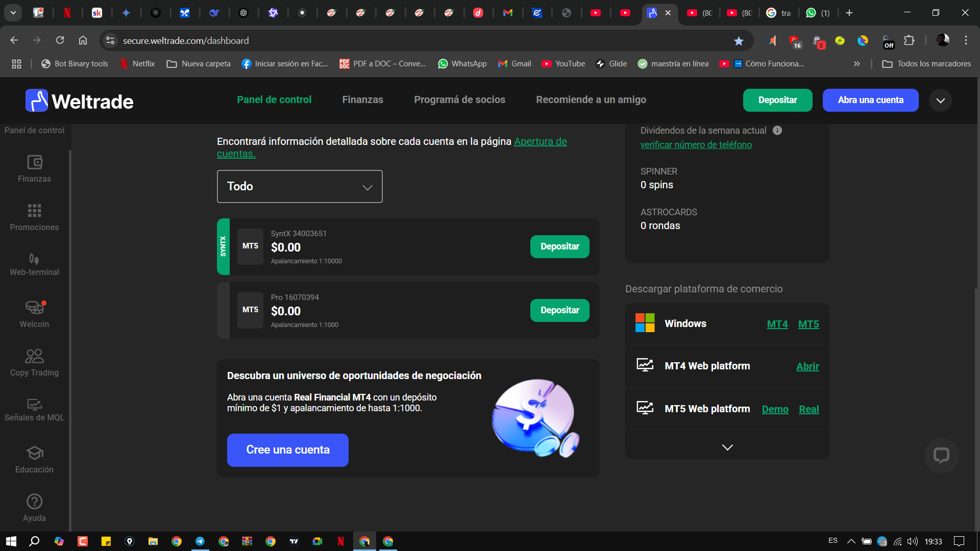Bookmark page with the star icon
This screenshot has width=980, height=551.
coord(739,41)
